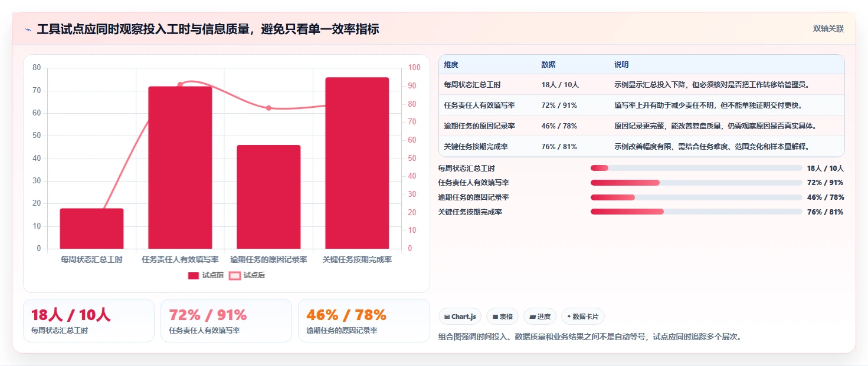Click the note starting 示例显示汇总投入下降
868x366 pixels.
[712, 85]
